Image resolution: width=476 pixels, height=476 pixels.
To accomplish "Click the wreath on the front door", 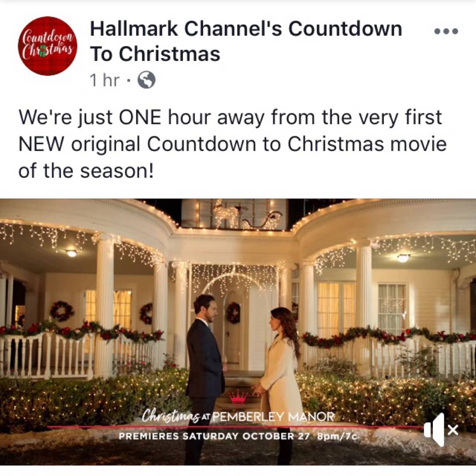I will pos(233,312).
